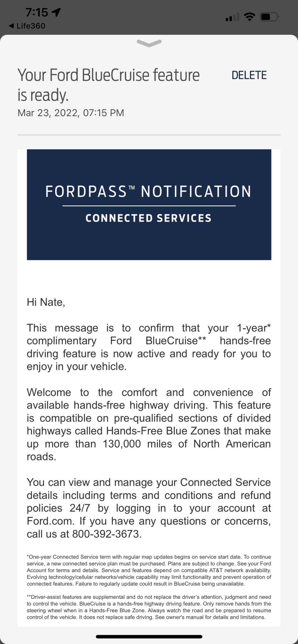The height and width of the screenshot is (644, 298).
Task: Tap the home indicator bar
Action: (x=149, y=636)
